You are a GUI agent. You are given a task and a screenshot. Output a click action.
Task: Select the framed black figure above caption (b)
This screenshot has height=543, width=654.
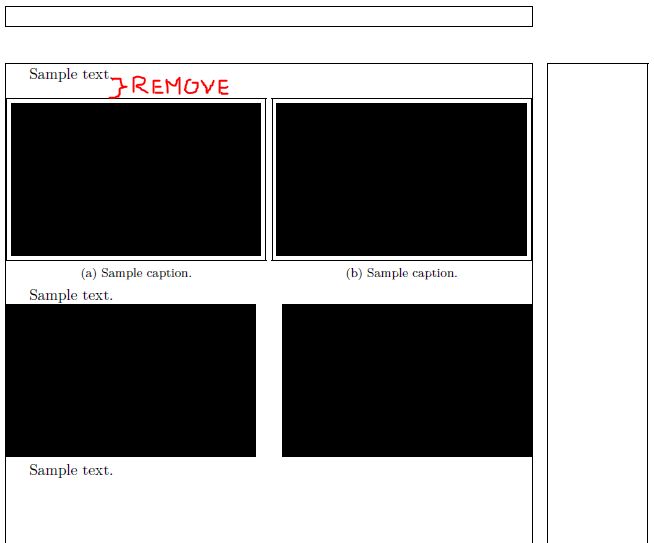402,179
